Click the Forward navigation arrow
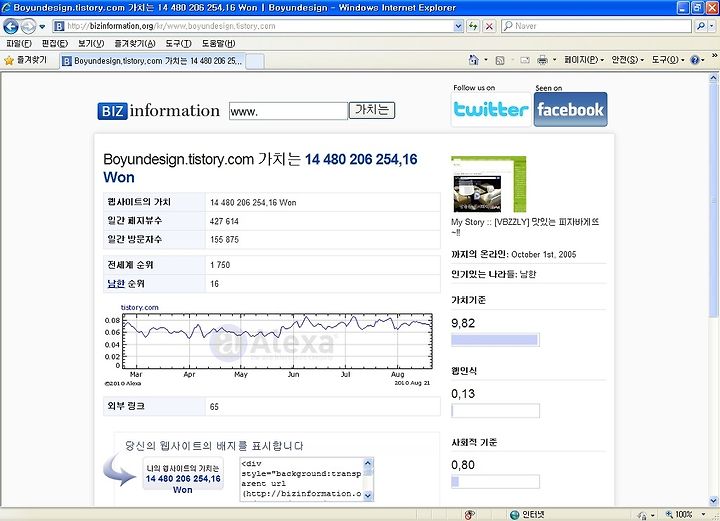 coord(28,26)
